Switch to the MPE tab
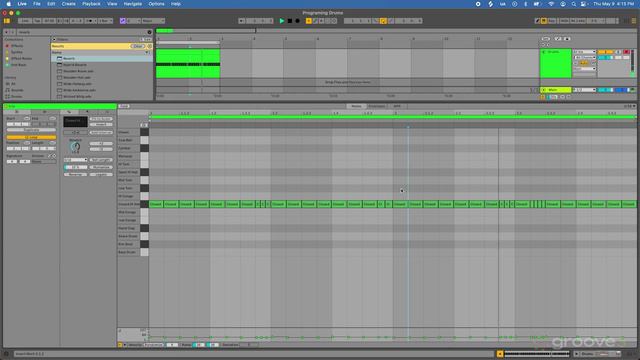The image size is (640, 360). tap(397, 106)
